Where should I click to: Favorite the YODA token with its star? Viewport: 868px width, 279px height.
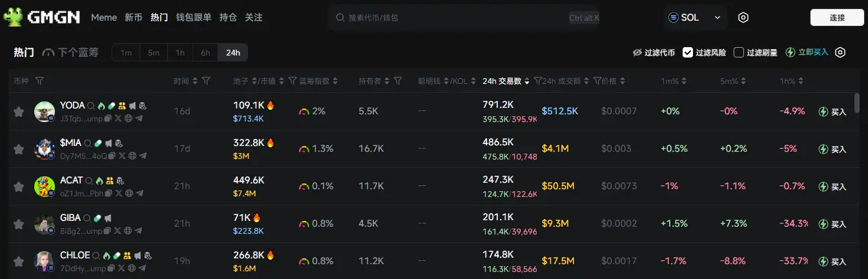coord(19,112)
